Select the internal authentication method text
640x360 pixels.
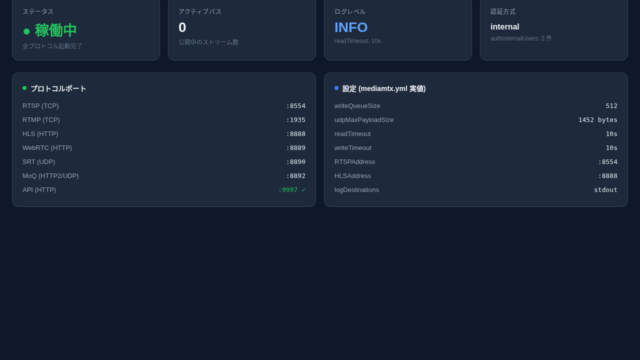click(x=505, y=27)
